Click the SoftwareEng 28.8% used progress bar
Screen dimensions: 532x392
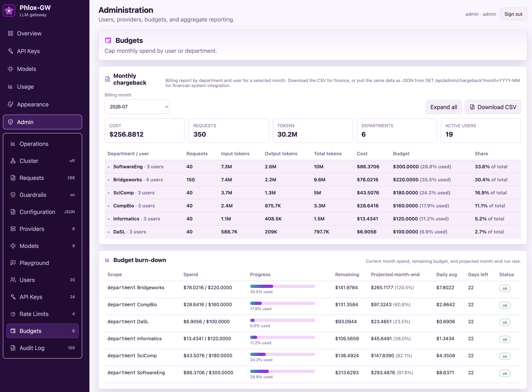pos(282,371)
